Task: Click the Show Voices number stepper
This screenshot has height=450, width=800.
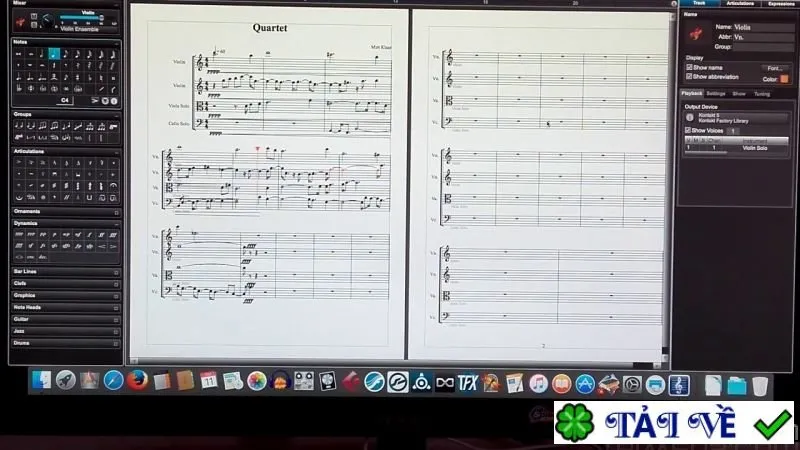Action: (733, 131)
